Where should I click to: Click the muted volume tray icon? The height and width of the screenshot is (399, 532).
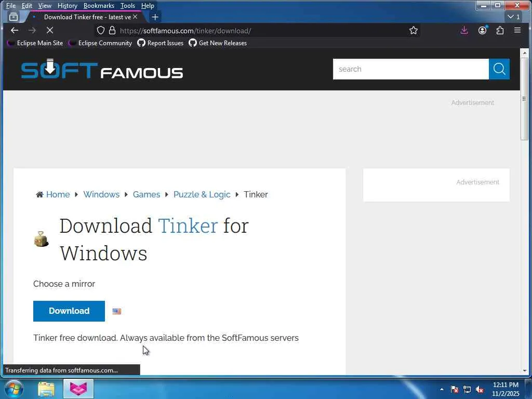[x=480, y=389]
